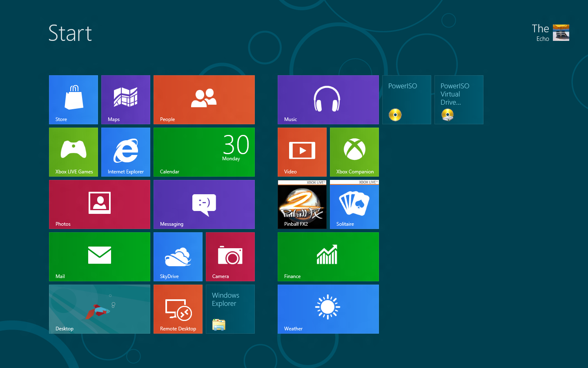Launch the SkyDrive tile
This screenshot has width=588, height=368.
click(x=178, y=257)
